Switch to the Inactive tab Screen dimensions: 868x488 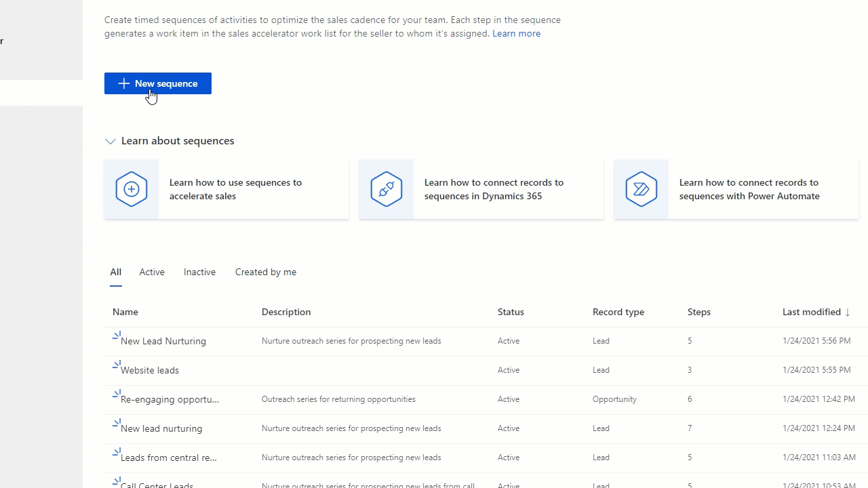coord(199,272)
